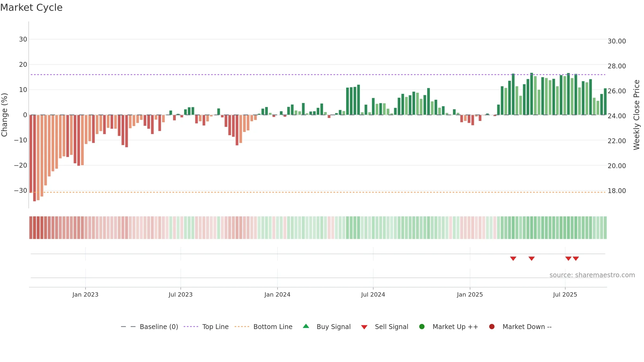The image size is (644, 362).
Task: Click the last sell signal marker after Jul 2025
Action: tap(576, 258)
